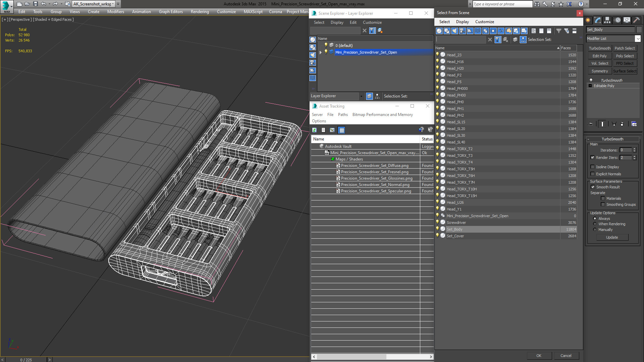
Task: Click funnel filter icon in Select From Scene toolbar
Action: click(x=559, y=31)
